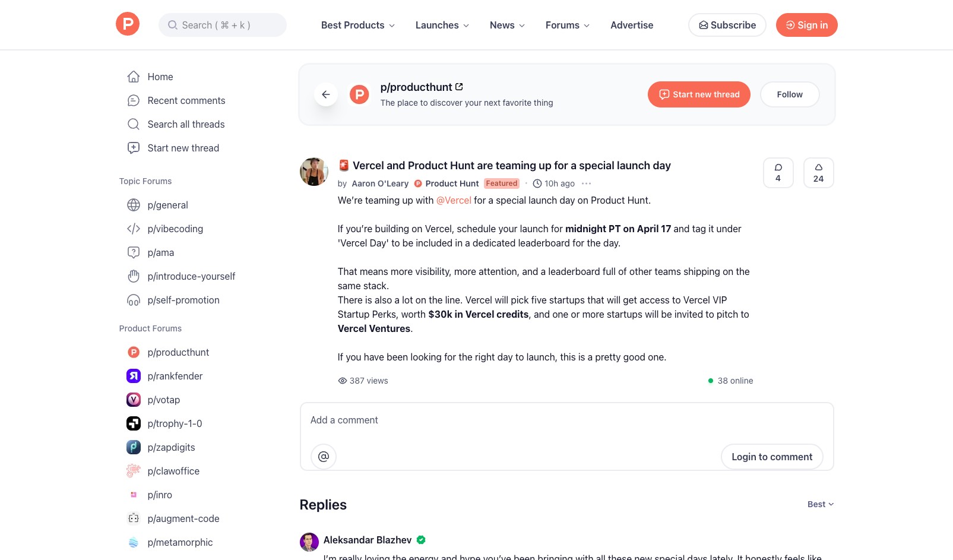Screen dimensions: 953x560
Task: Click the p/votap logo icon
Action: click(x=134, y=400)
